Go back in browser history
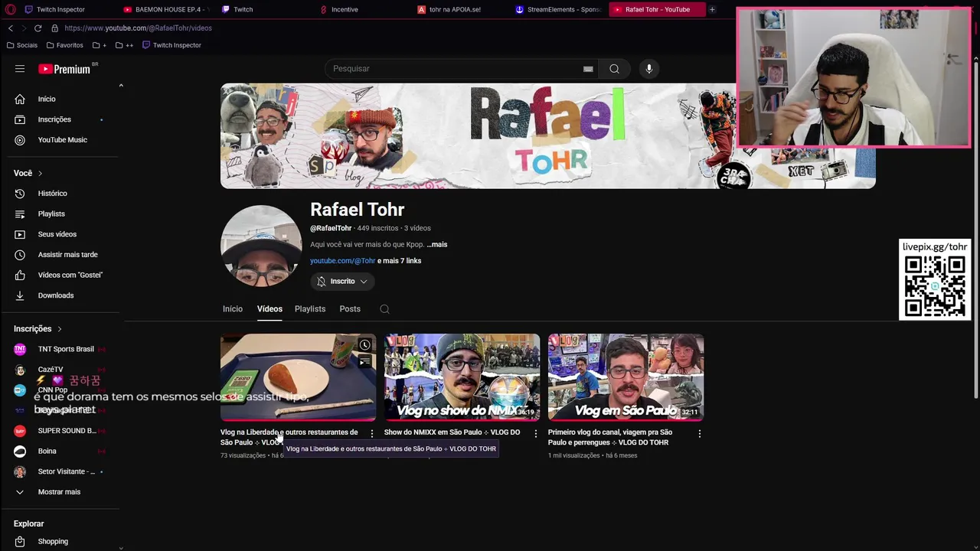This screenshot has height=551, width=980. point(11,28)
